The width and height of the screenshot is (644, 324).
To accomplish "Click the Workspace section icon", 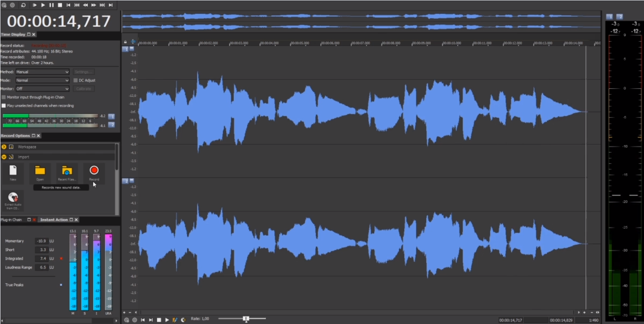I will coord(11,147).
